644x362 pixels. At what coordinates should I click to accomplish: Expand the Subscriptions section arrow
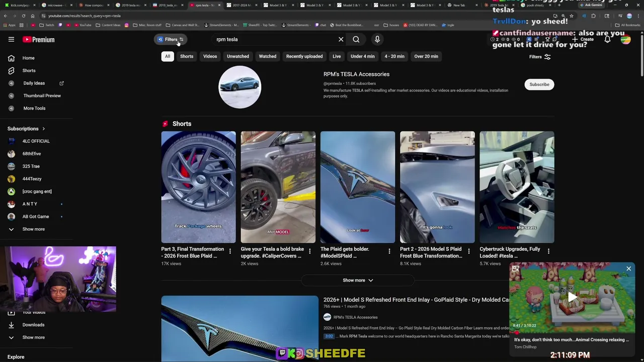click(43, 129)
